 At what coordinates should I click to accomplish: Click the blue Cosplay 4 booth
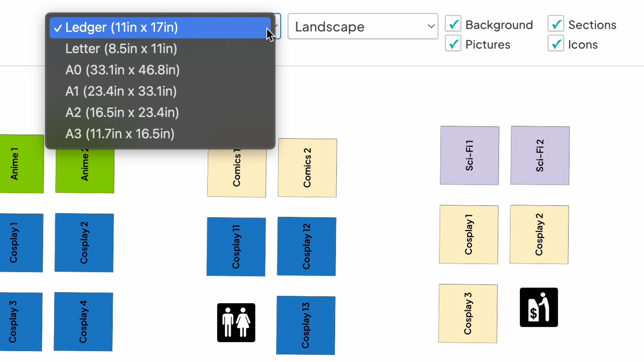click(83, 322)
